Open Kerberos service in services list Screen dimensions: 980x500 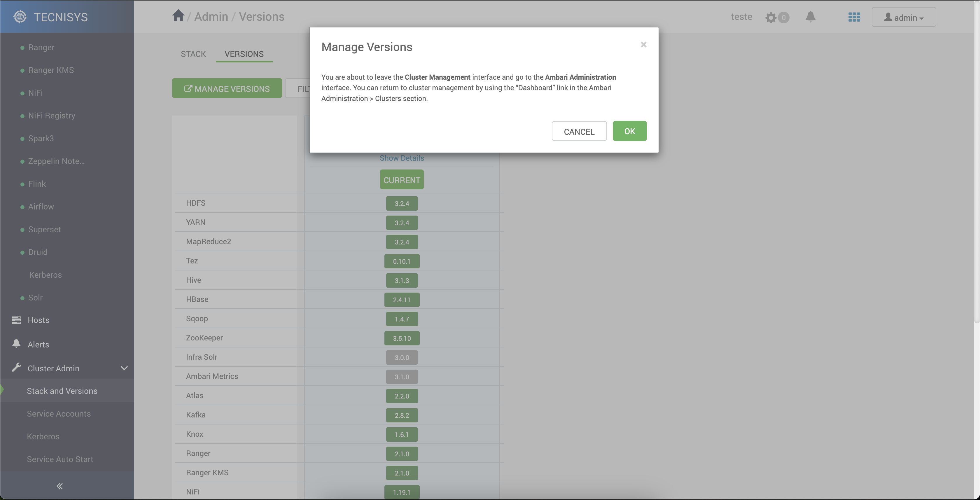coord(45,275)
